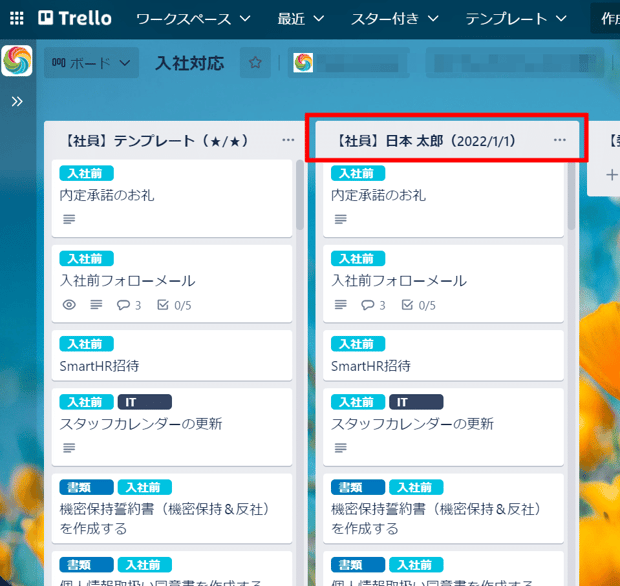Expand the collapsed sidebar with double chevron
620x586 pixels.
click(17, 102)
